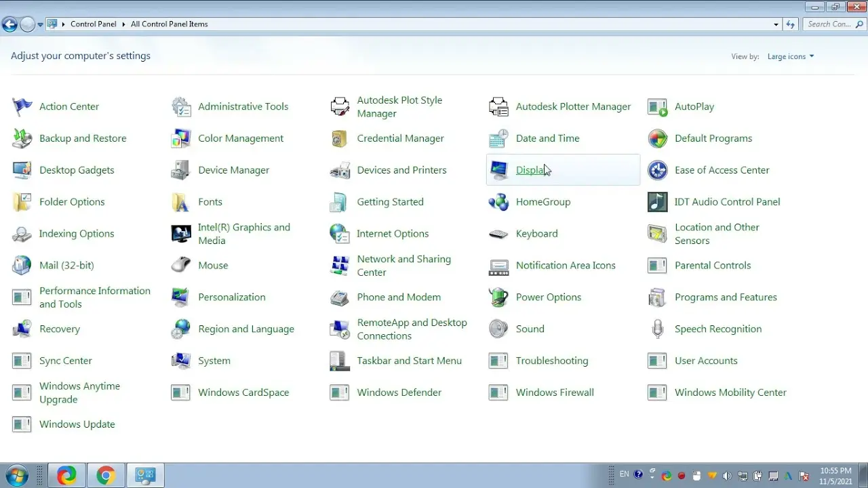Open Date and Time icon
868x488 pixels.
pyautogui.click(x=498, y=138)
